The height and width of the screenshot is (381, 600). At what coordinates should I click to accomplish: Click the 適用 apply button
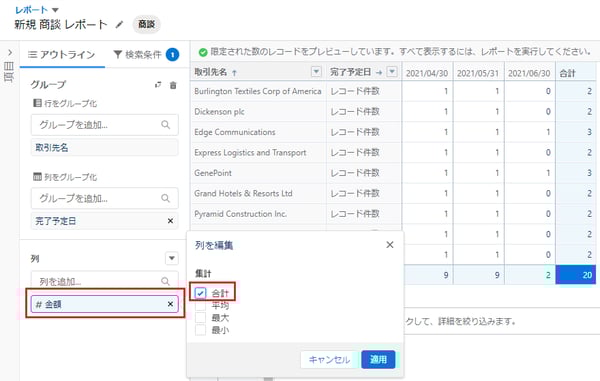pyautogui.click(x=378, y=360)
